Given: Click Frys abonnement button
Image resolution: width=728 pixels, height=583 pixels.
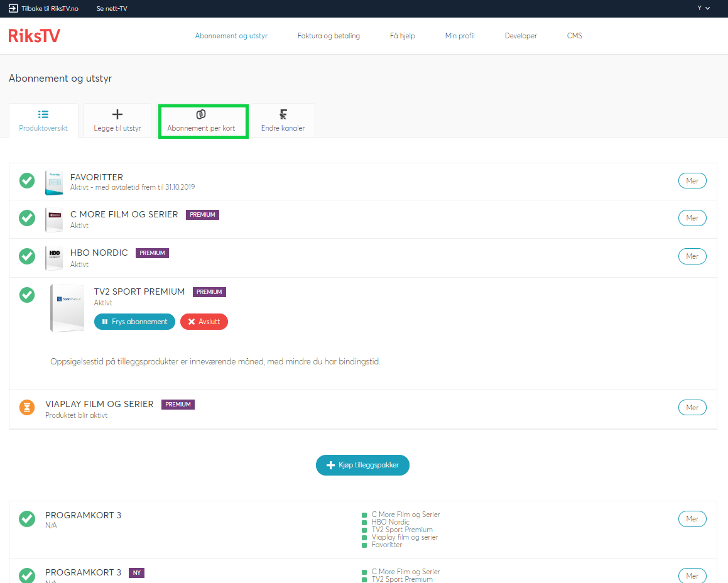Looking at the screenshot, I should [134, 322].
